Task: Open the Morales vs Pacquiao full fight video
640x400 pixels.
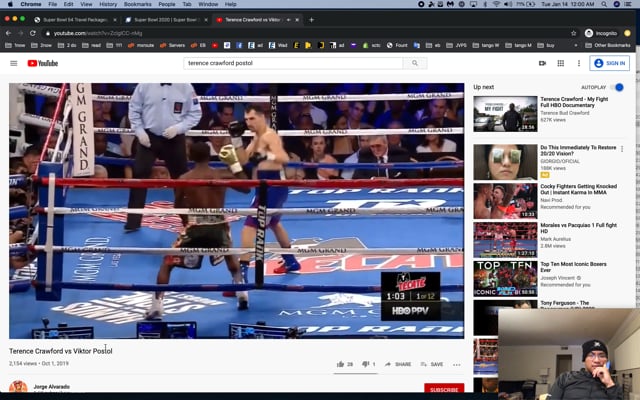Action: coord(505,238)
